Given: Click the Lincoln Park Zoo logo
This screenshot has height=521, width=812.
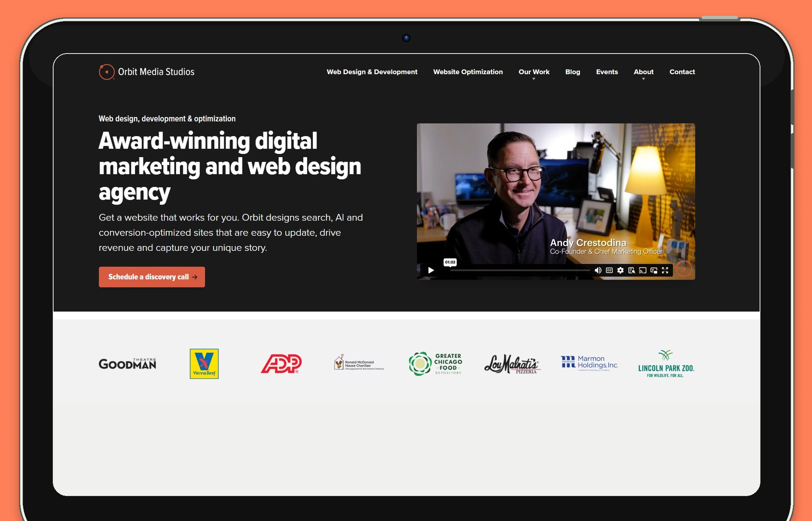Looking at the screenshot, I should pyautogui.click(x=666, y=363).
